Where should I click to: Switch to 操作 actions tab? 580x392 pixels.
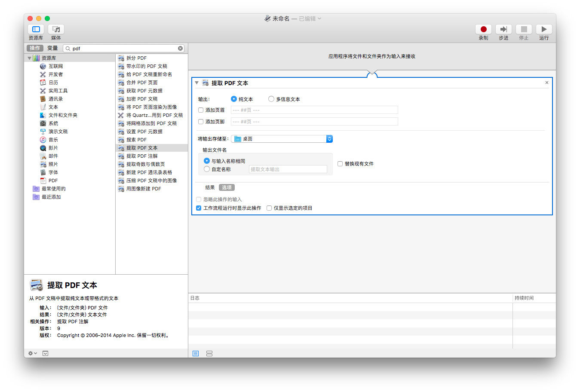click(x=35, y=48)
